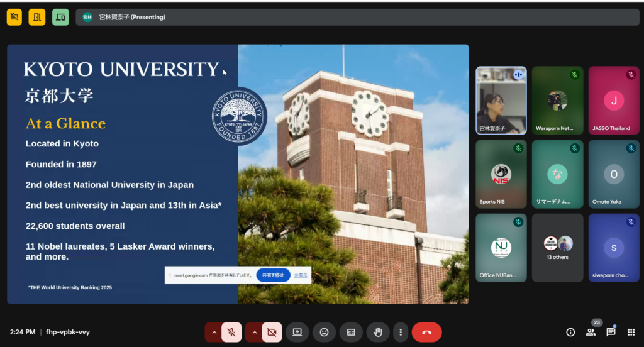The width and height of the screenshot is (644, 347).
Task: Open more options three-dot menu
Action: [x=401, y=332]
